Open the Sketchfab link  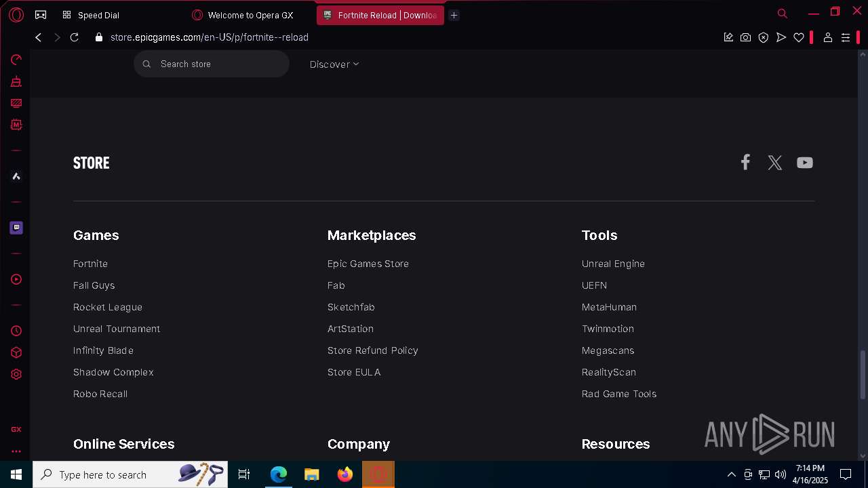351,307
